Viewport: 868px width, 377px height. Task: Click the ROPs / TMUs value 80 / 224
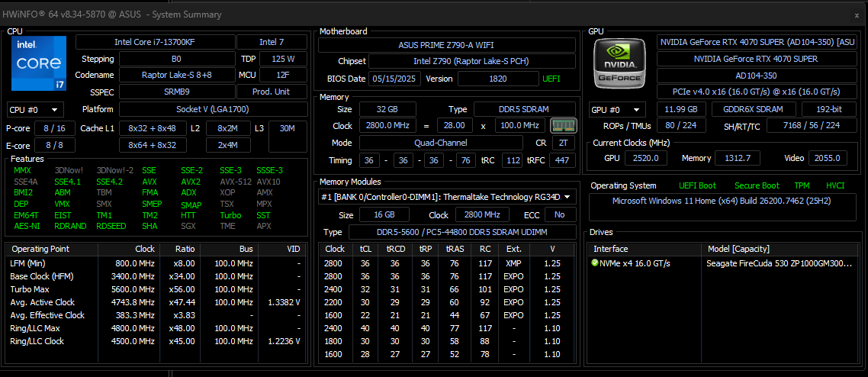[681, 126]
